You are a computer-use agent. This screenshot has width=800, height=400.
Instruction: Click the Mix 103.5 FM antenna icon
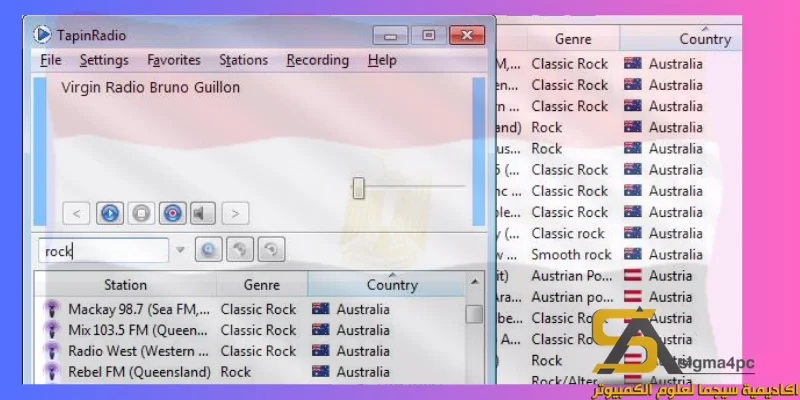pyautogui.click(x=52, y=330)
